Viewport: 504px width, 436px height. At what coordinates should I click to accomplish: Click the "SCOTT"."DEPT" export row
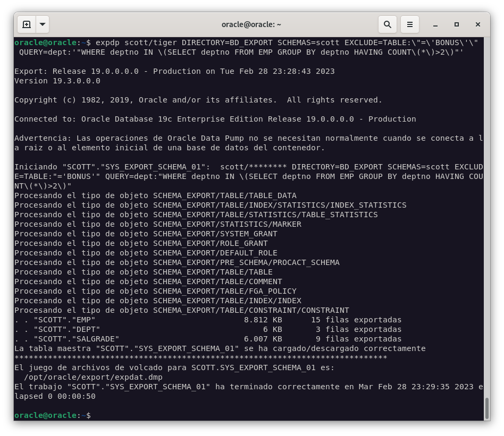point(207,329)
